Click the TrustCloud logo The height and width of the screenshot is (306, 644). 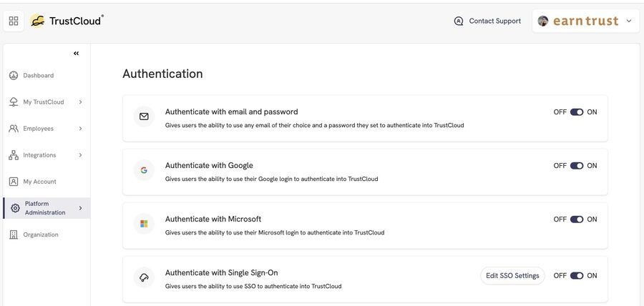pos(67,21)
